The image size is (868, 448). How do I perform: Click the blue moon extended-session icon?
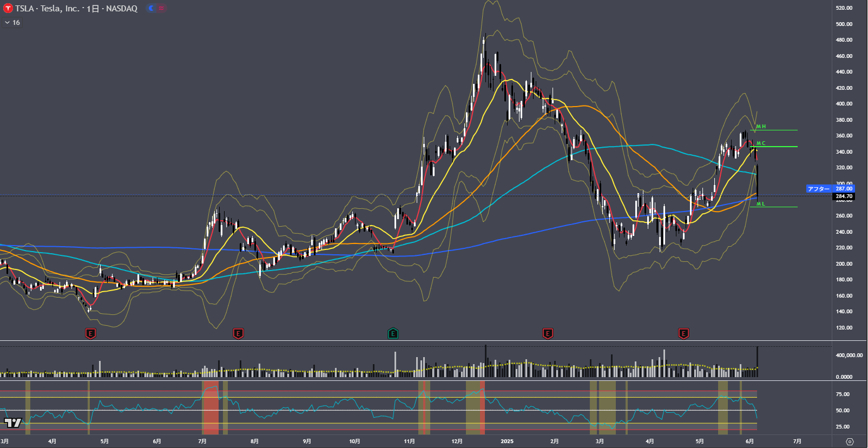pos(151,8)
